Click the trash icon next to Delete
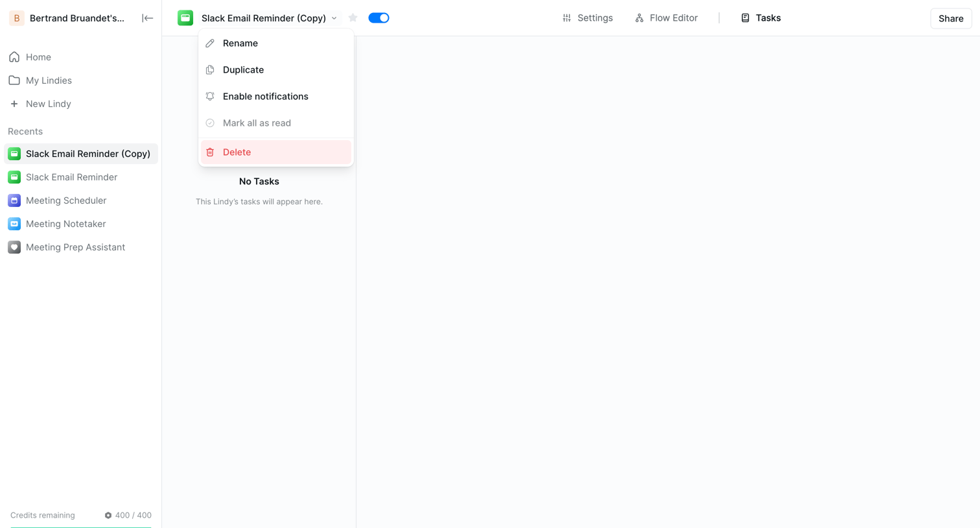The height and width of the screenshot is (528, 980). pos(210,152)
